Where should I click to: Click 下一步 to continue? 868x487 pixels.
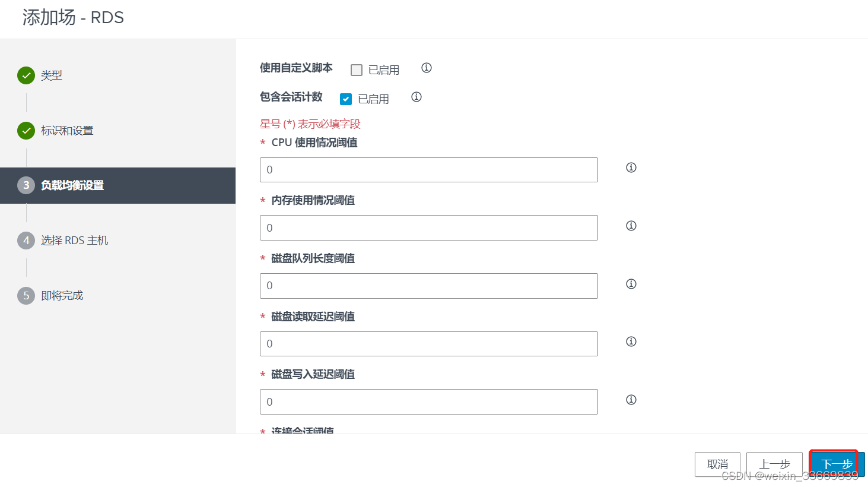click(x=837, y=464)
